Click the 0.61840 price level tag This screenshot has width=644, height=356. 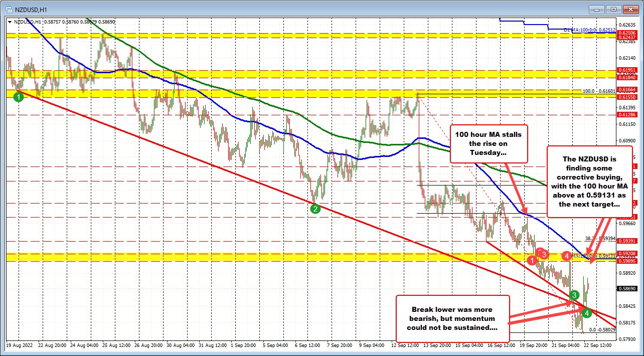pos(627,78)
